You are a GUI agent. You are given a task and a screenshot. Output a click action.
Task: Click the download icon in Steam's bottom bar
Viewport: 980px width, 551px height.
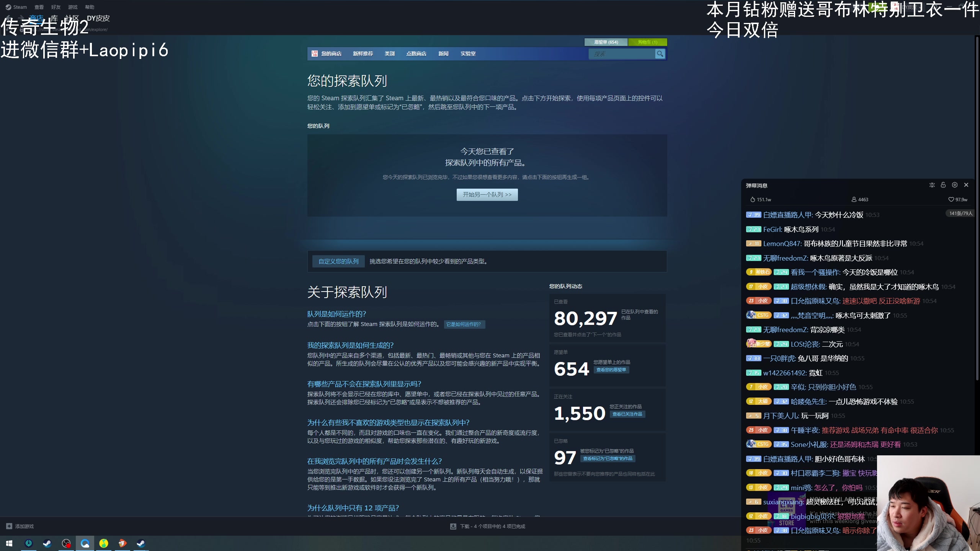[453, 527]
